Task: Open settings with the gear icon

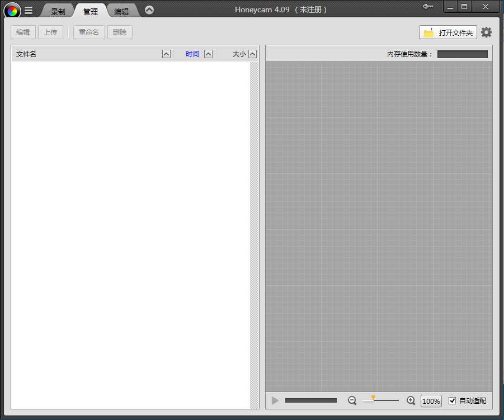Action: (x=487, y=32)
